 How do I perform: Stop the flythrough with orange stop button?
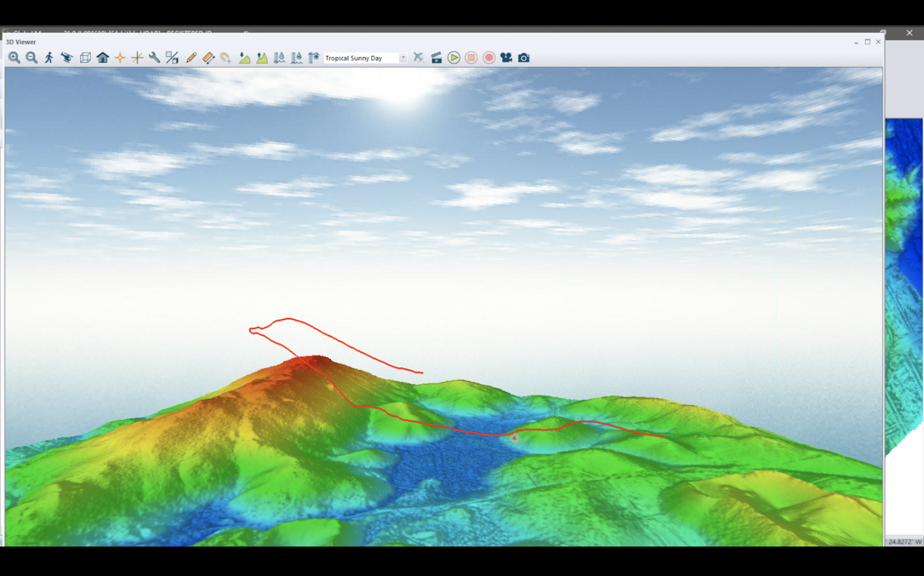(x=471, y=58)
